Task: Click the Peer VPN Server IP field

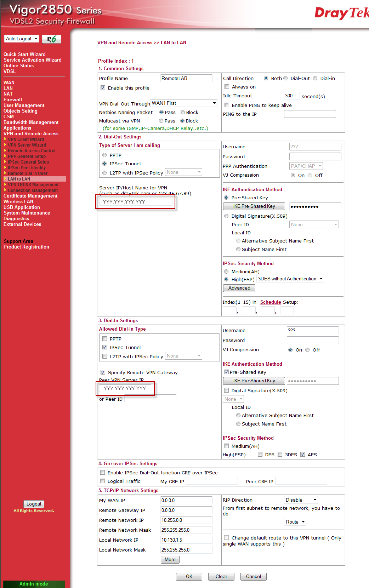Action: [125, 388]
